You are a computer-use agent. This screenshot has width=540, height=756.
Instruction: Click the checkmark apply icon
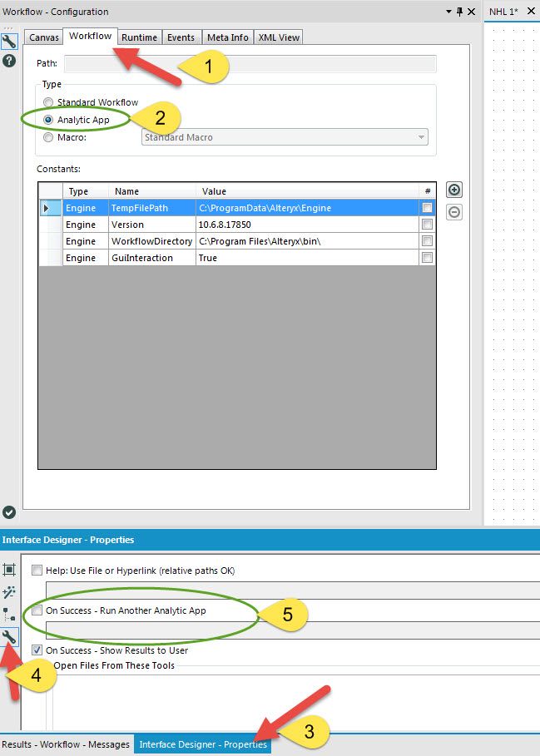tap(9, 512)
